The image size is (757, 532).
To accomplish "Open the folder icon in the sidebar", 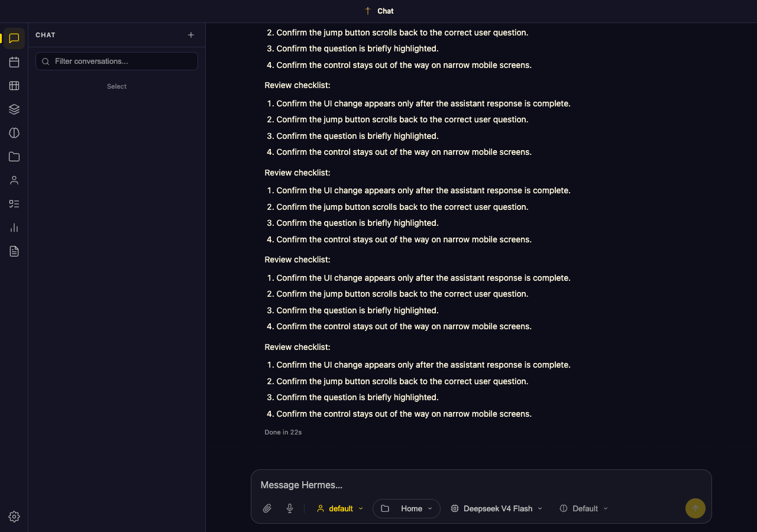I will click(14, 157).
